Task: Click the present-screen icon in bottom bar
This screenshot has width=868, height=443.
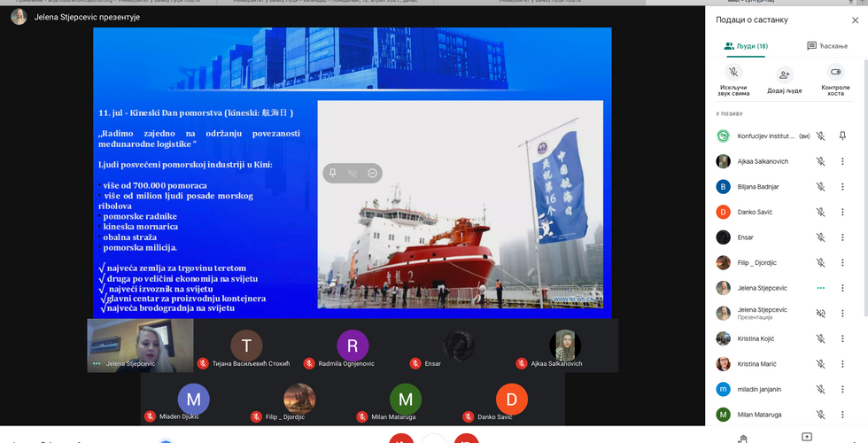Action: pyautogui.click(x=807, y=438)
